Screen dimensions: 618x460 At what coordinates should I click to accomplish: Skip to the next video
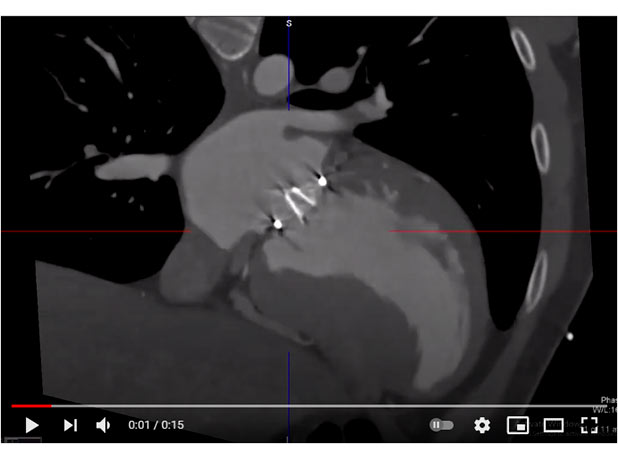[70, 425]
